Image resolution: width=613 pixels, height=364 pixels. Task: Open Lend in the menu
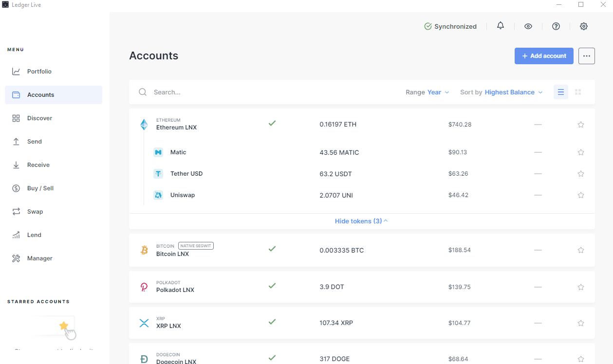click(x=54, y=235)
